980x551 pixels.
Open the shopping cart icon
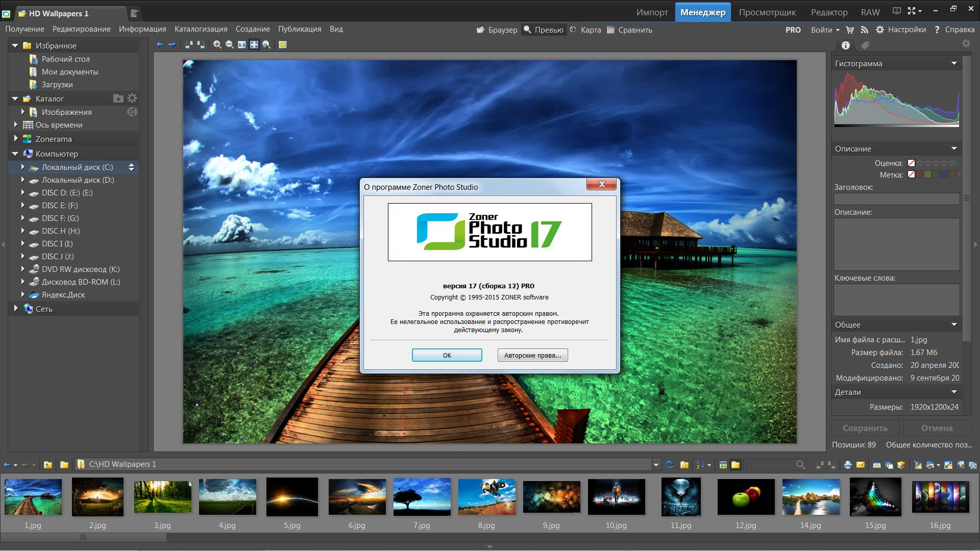point(850,30)
